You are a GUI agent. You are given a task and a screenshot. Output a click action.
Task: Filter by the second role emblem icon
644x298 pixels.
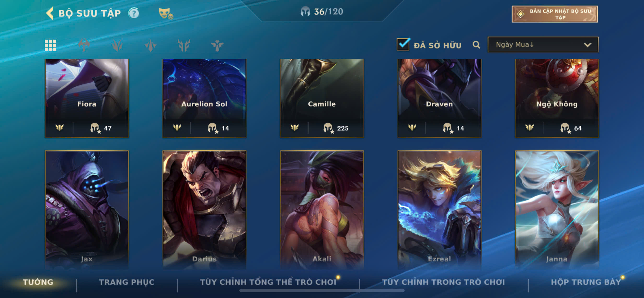(117, 45)
